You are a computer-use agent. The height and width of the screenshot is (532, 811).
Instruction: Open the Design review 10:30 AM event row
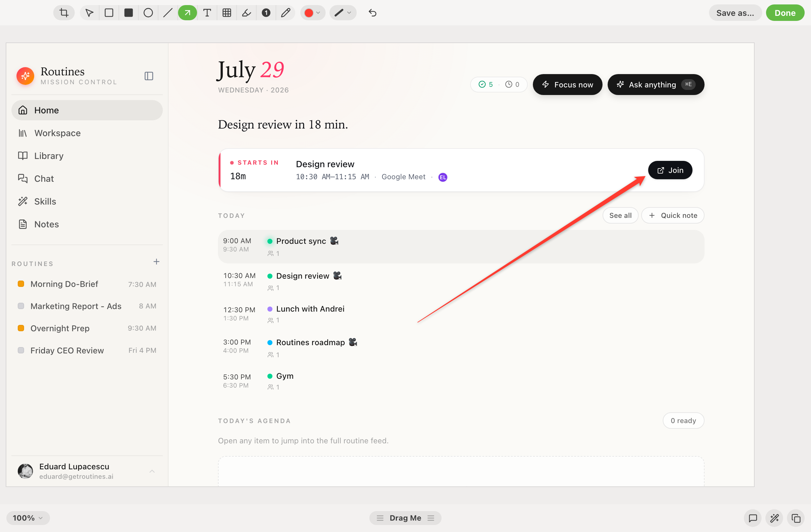point(461,281)
